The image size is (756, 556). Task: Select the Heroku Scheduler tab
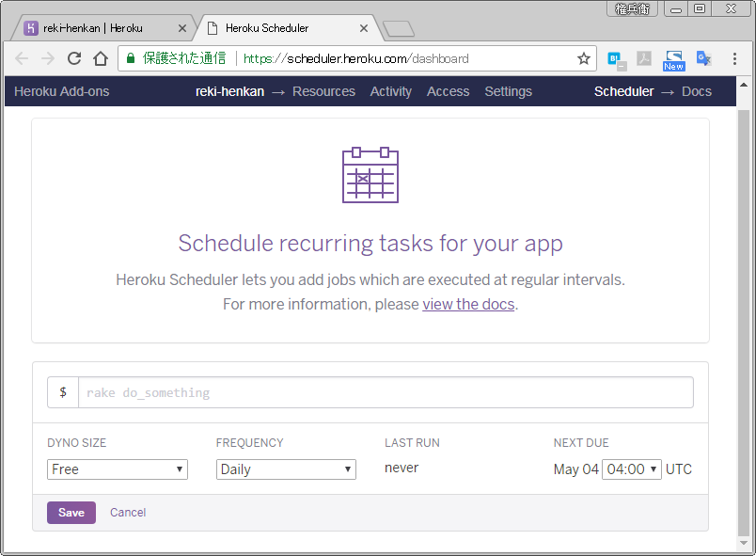click(x=287, y=28)
